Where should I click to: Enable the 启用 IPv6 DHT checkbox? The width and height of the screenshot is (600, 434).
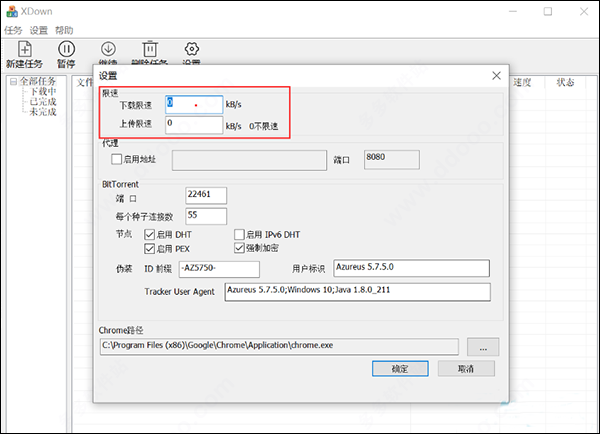coord(239,234)
